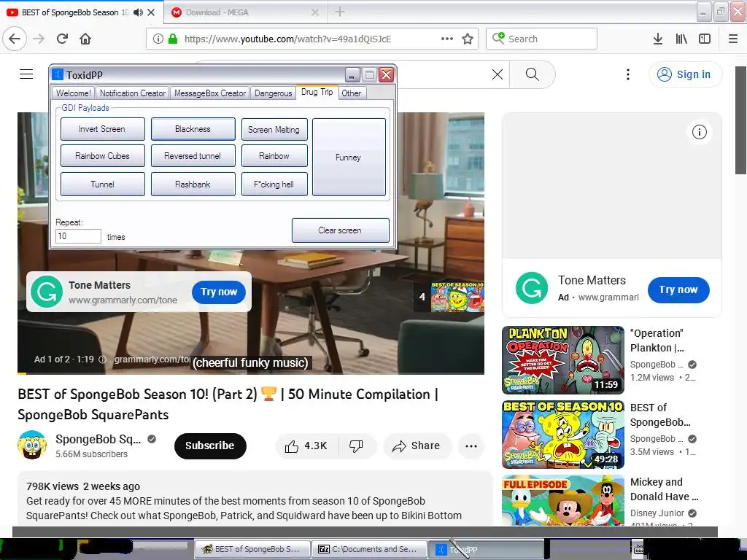This screenshot has width=747, height=560.
Task: Open the YouTube guide hamburger menu
Action: (26, 74)
